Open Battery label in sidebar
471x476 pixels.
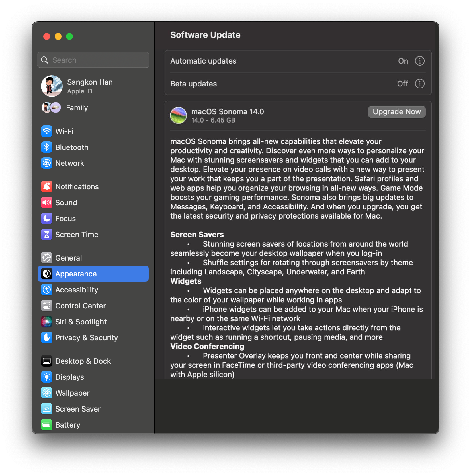point(68,425)
